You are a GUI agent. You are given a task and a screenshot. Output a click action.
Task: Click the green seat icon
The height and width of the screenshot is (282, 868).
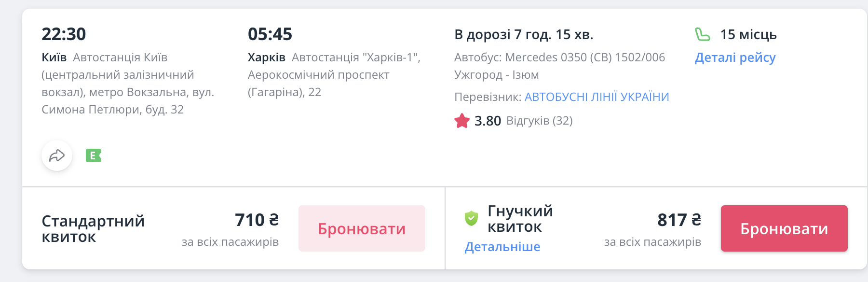coord(703,34)
